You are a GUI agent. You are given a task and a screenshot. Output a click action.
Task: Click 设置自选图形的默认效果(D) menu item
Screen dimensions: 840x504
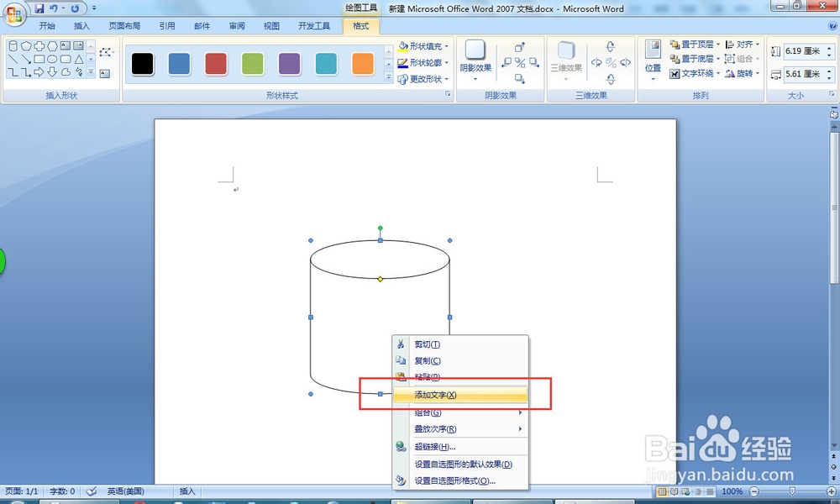(x=460, y=465)
